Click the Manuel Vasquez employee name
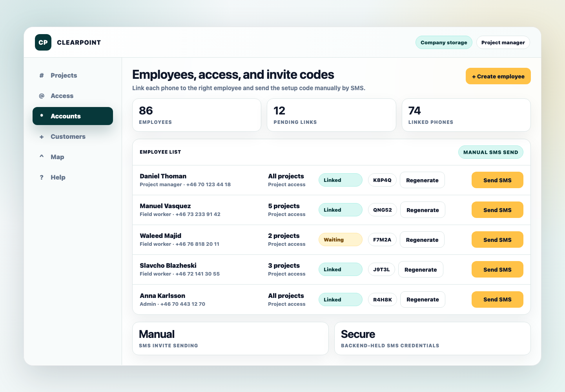Viewport: 565px width, 392px height. click(x=165, y=206)
